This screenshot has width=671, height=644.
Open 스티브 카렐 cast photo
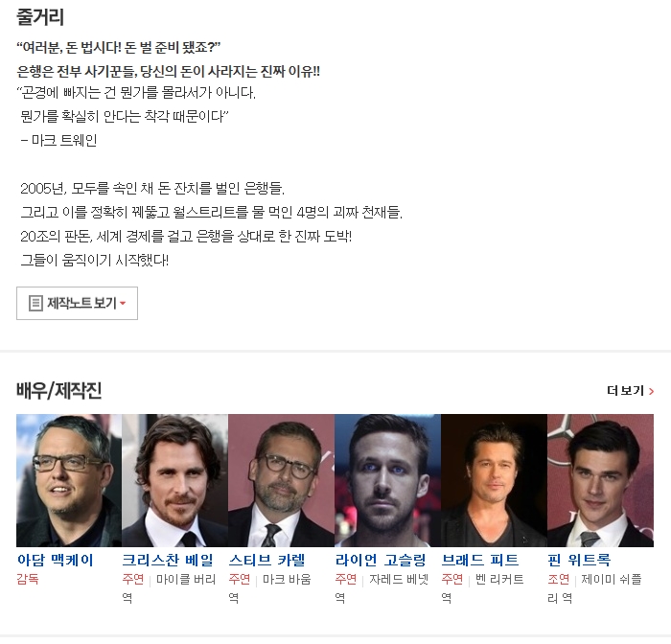[281, 480]
